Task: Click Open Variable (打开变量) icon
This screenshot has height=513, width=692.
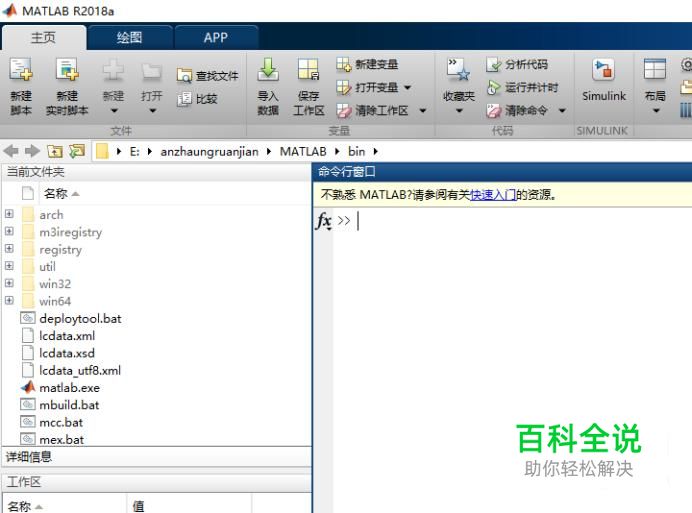Action: click(x=343, y=87)
